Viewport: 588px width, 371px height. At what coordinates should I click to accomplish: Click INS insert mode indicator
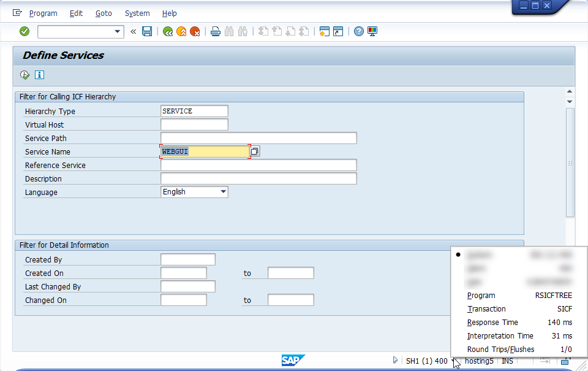point(507,361)
